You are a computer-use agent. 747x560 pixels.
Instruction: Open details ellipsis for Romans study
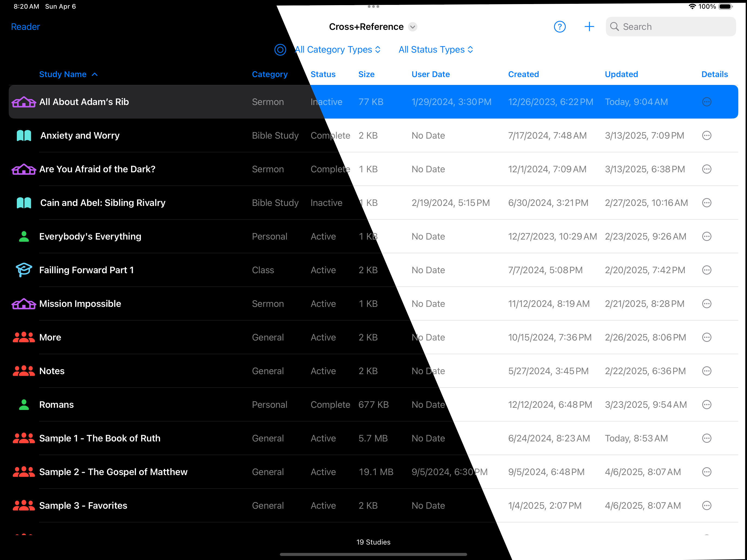coord(707,405)
